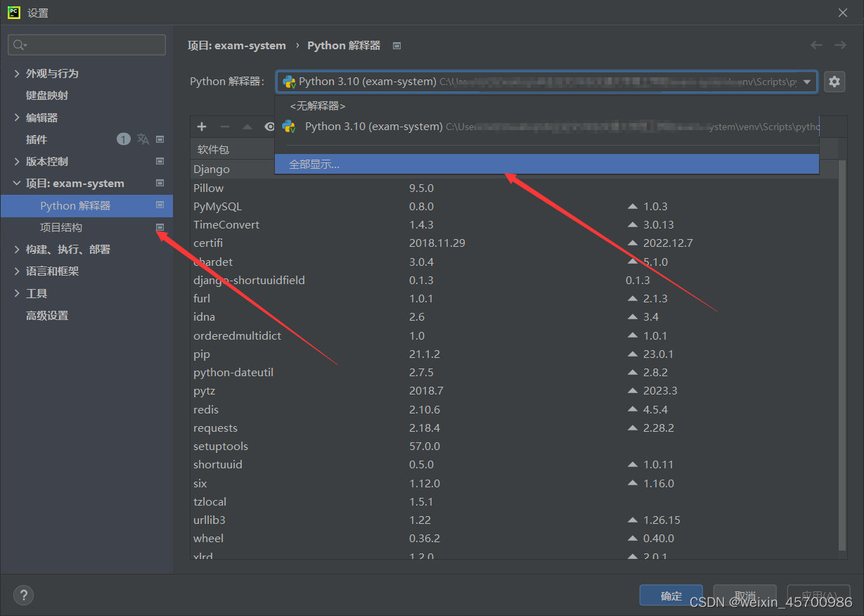This screenshot has width=864, height=616.
Task: Click the translate icon beside 插件
Action: pyautogui.click(x=143, y=139)
